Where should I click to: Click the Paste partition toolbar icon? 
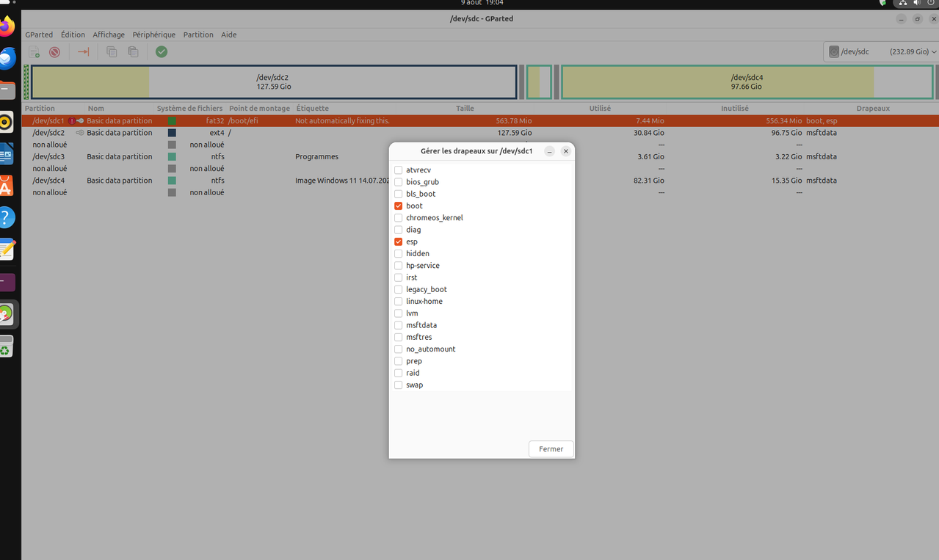click(x=133, y=52)
